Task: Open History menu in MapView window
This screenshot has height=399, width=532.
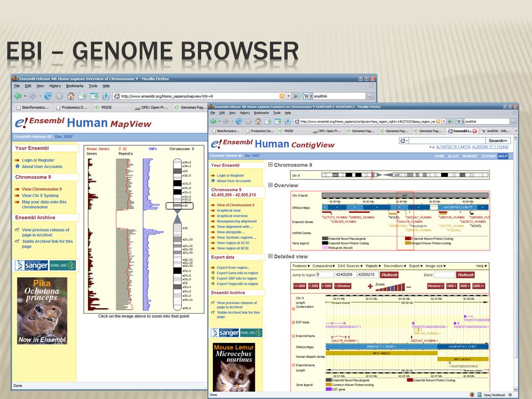Action: [x=55, y=86]
